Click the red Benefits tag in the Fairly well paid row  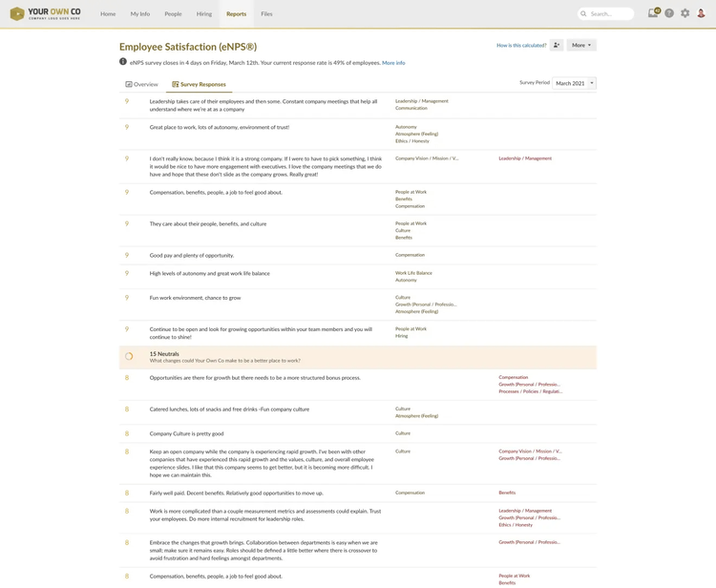[507, 493]
